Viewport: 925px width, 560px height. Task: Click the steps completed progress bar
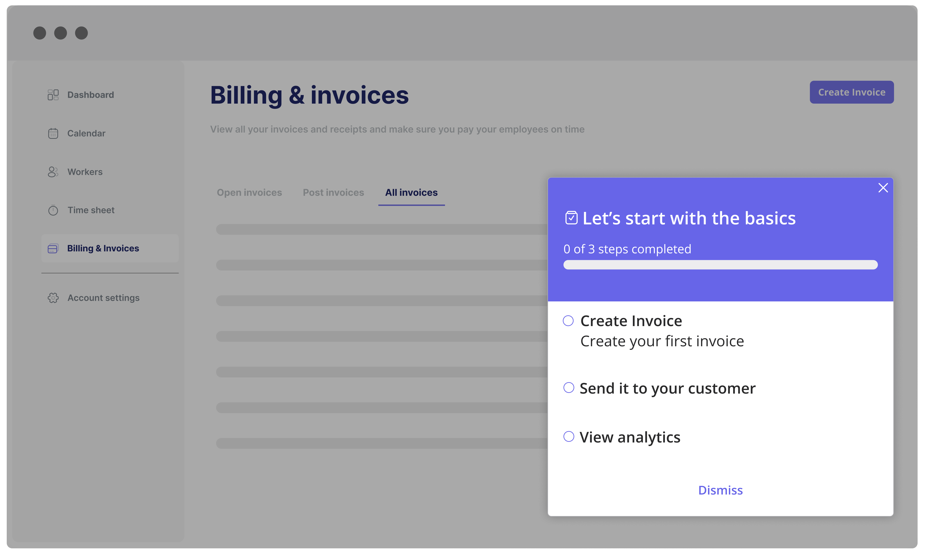(720, 265)
